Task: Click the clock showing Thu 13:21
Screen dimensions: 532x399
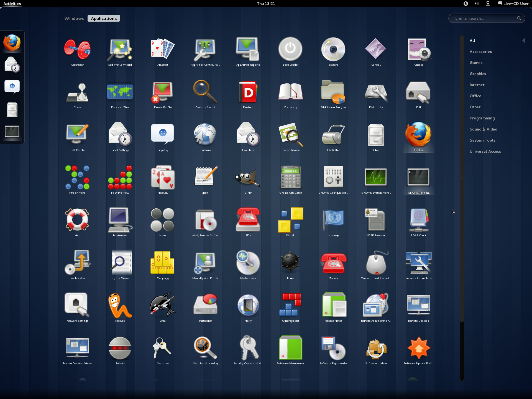Action: [x=266, y=4]
